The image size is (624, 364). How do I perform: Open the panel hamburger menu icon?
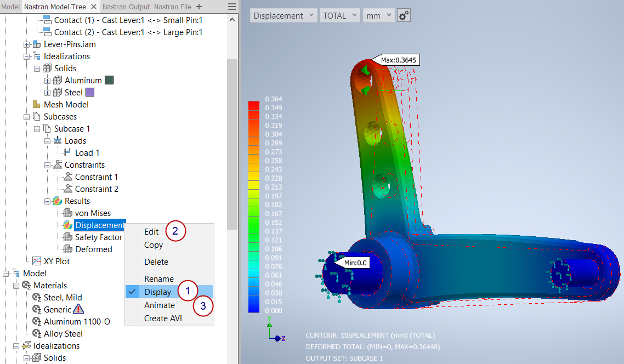click(x=231, y=7)
